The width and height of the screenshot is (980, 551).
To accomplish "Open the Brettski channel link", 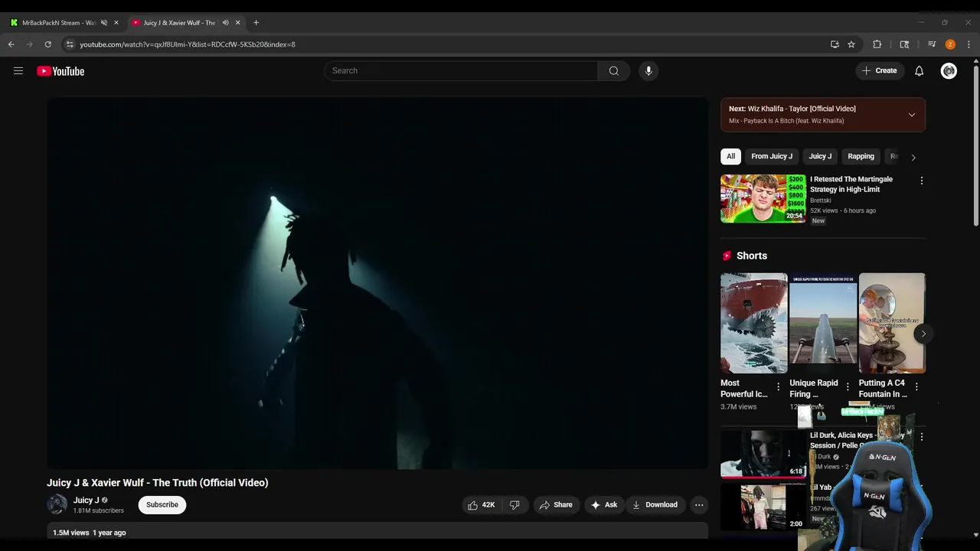I will [820, 201].
